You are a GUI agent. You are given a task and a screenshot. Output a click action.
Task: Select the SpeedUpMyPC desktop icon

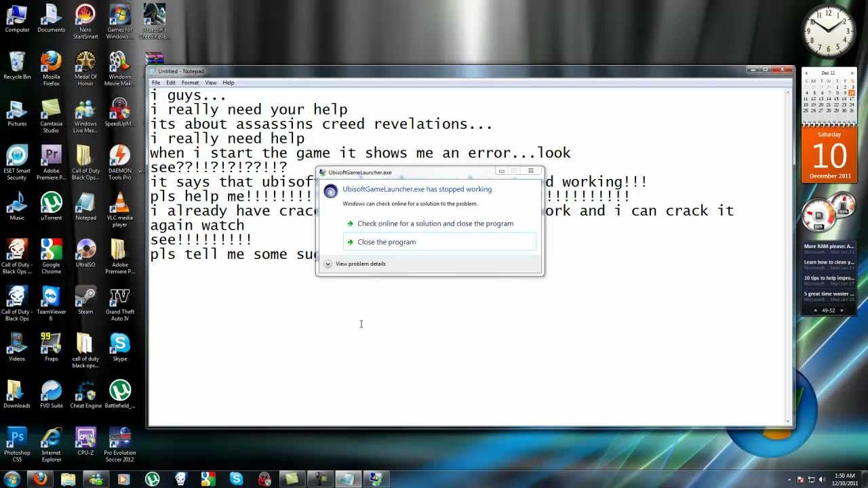(x=119, y=113)
